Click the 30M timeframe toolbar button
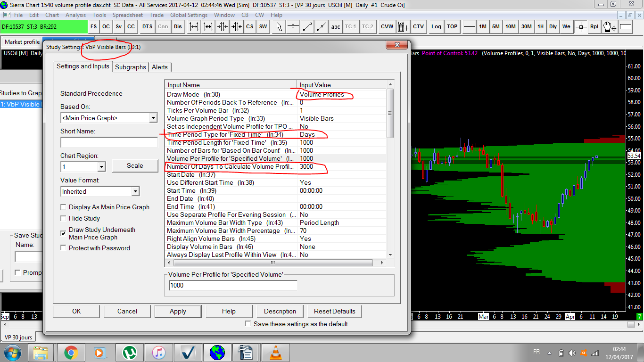The image size is (644, 362). (527, 27)
